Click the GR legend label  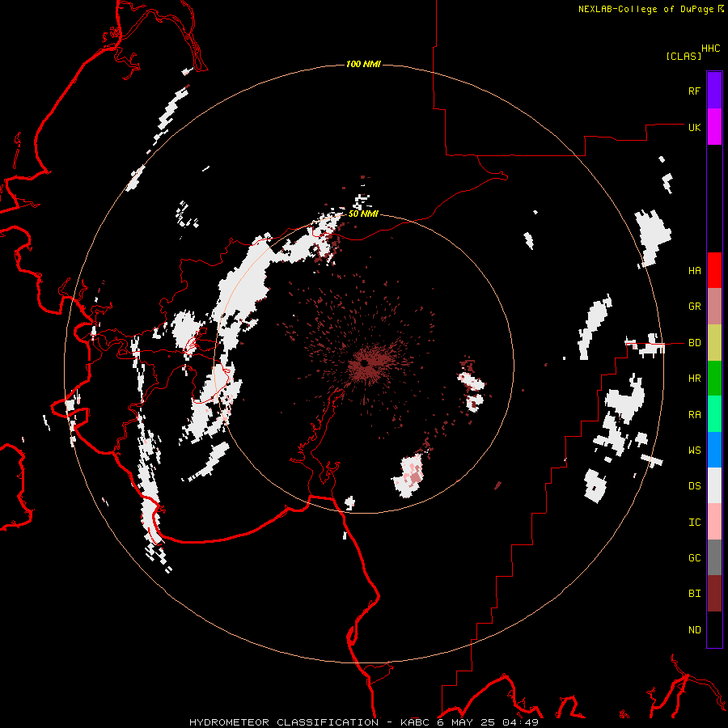tap(694, 307)
